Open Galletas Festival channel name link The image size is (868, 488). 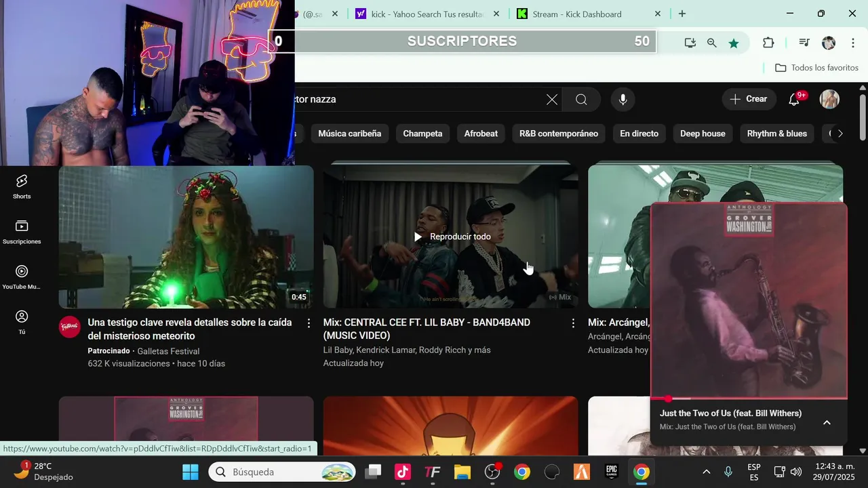pos(168,351)
